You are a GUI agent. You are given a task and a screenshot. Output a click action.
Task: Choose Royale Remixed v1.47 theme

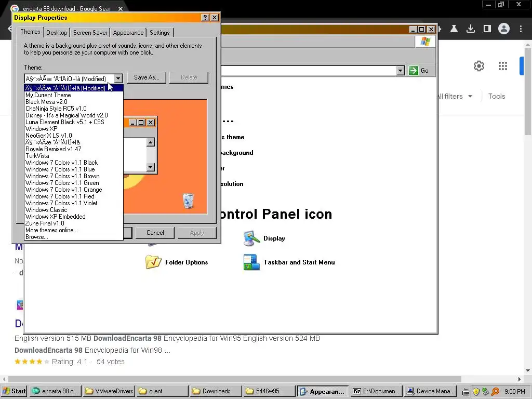click(x=74, y=149)
